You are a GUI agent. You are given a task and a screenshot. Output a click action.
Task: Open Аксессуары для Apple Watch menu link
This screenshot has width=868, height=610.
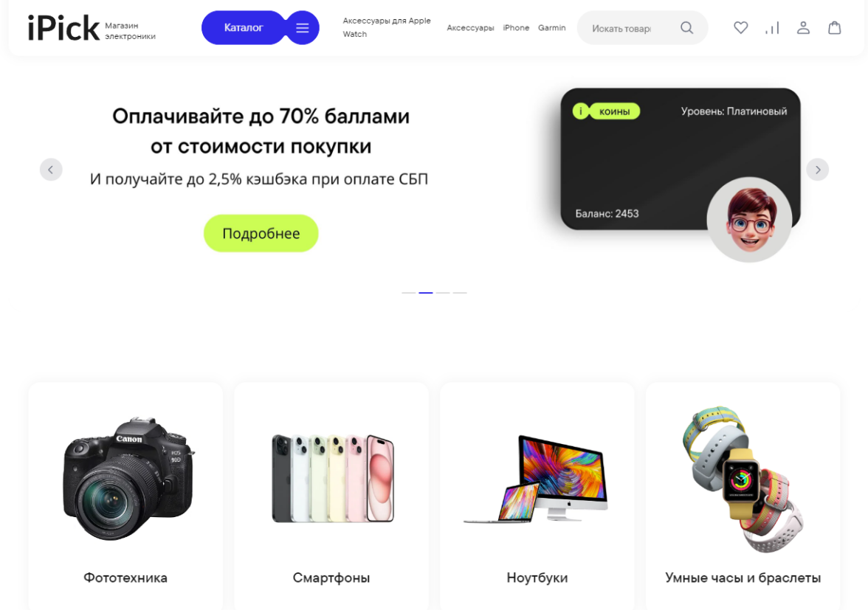click(x=387, y=27)
